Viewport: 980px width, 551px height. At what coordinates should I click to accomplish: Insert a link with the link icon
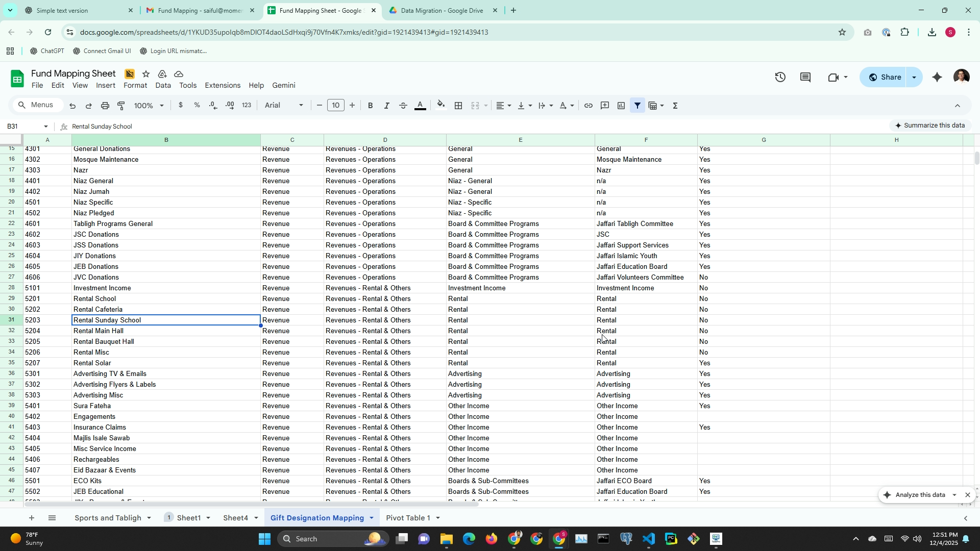(588, 106)
